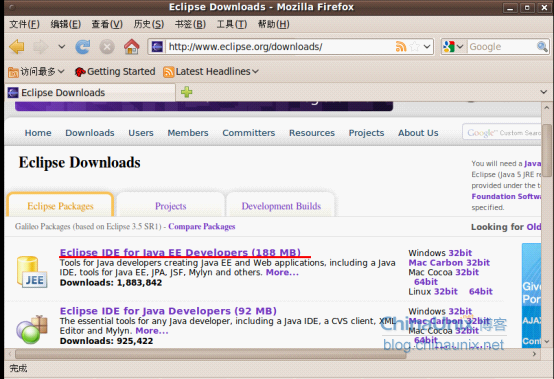Viewport: 554px width, 379px height.
Task: Click the Members navigation link
Action: [x=188, y=133]
